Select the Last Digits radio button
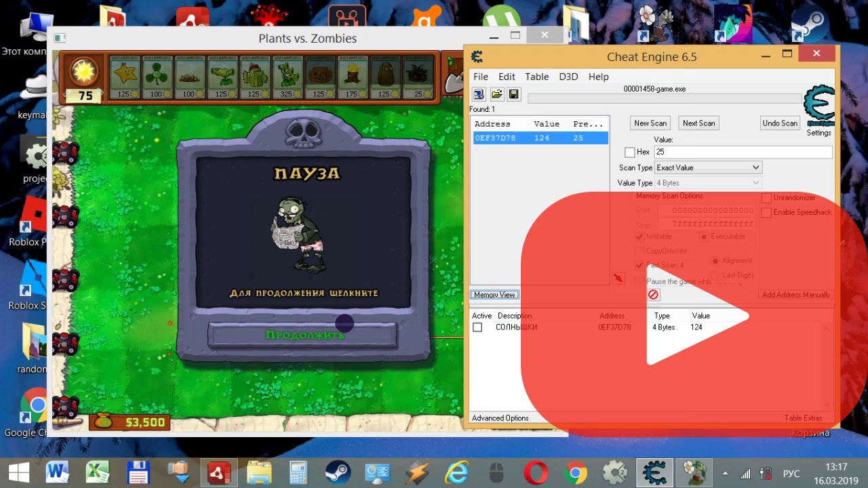868x488 pixels. pyautogui.click(x=715, y=275)
